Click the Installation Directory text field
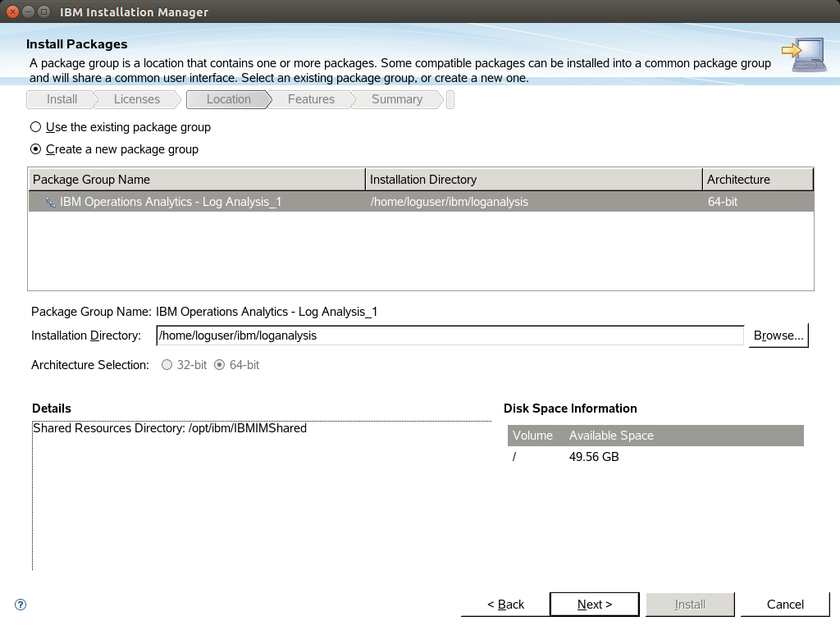840x630 pixels. [x=450, y=336]
